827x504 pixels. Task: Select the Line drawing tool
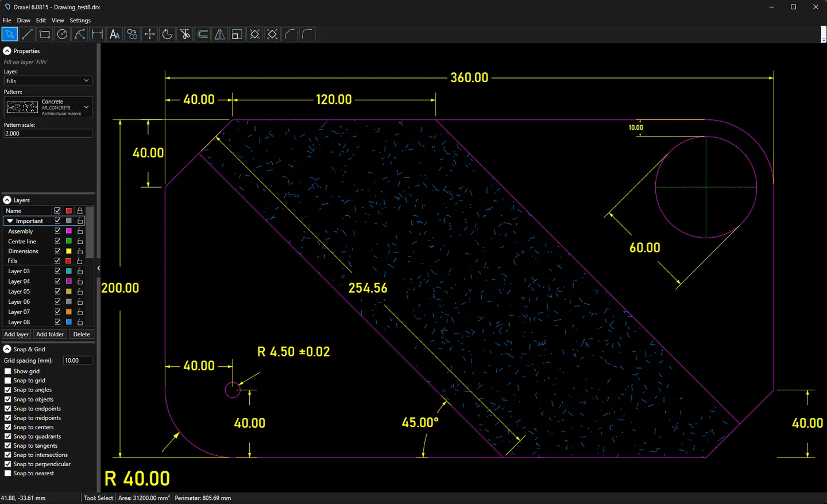(x=27, y=34)
